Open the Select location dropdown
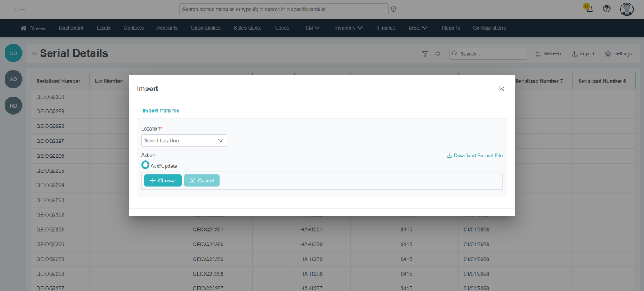The image size is (644, 291). coord(184,140)
